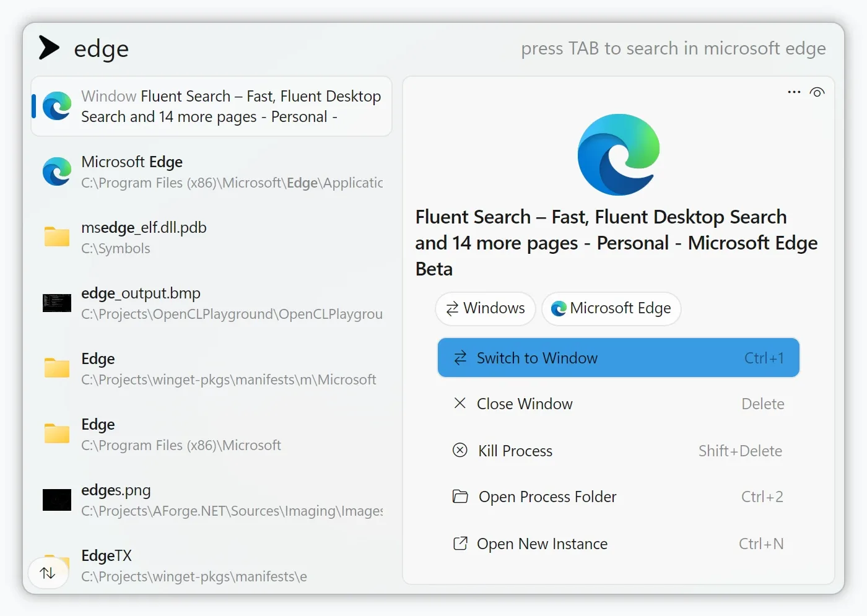Select the EdgeTX result name
This screenshot has height=616, width=867.
click(x=107, y=556)
